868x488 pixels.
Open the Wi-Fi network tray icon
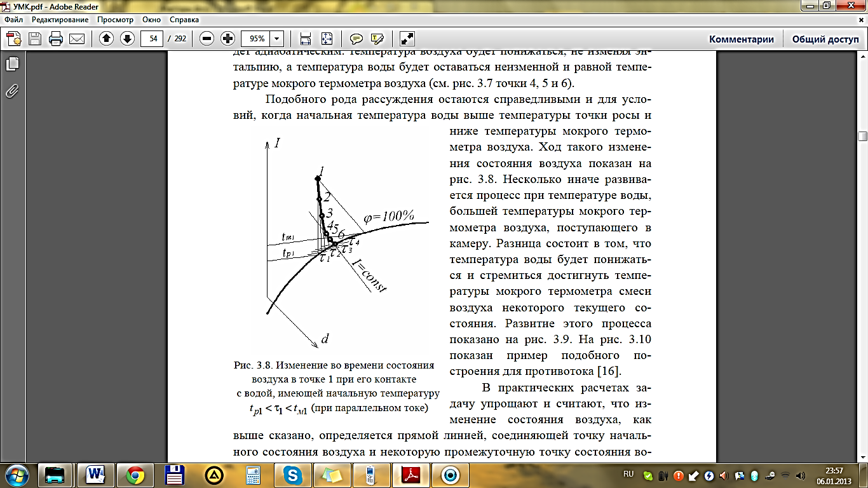pos(785,475)
